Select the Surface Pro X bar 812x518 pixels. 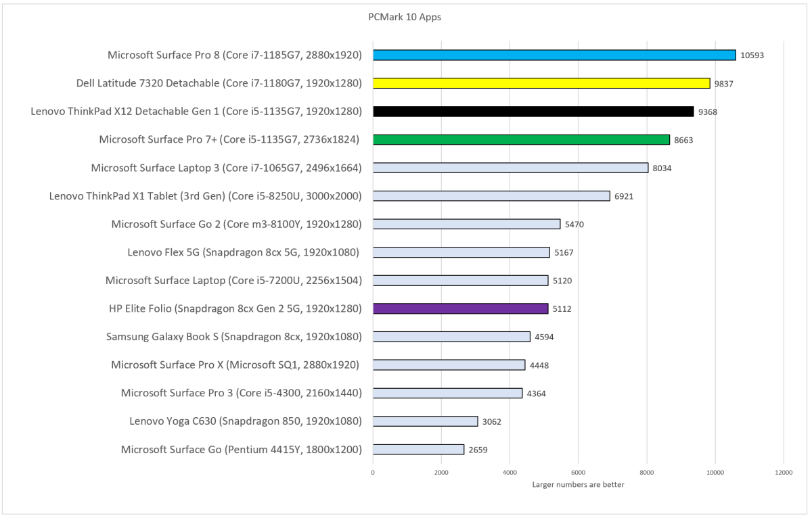click(449, 365)
